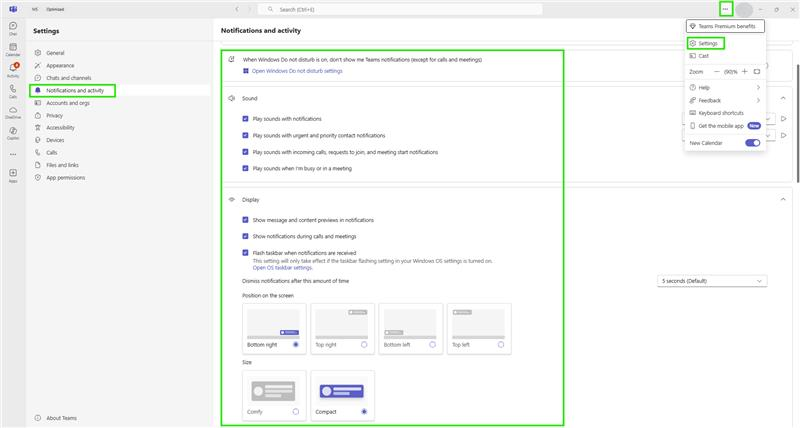Open Windows Do not disturb settings link
Viewport: 800px width, 428px height.
[x=297, y=71]
